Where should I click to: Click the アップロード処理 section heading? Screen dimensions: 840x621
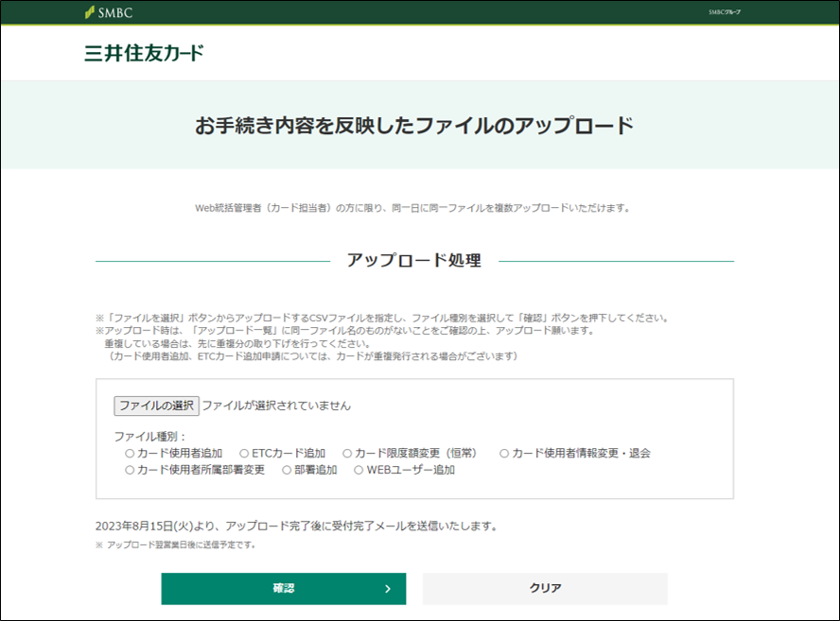(414, 260)
